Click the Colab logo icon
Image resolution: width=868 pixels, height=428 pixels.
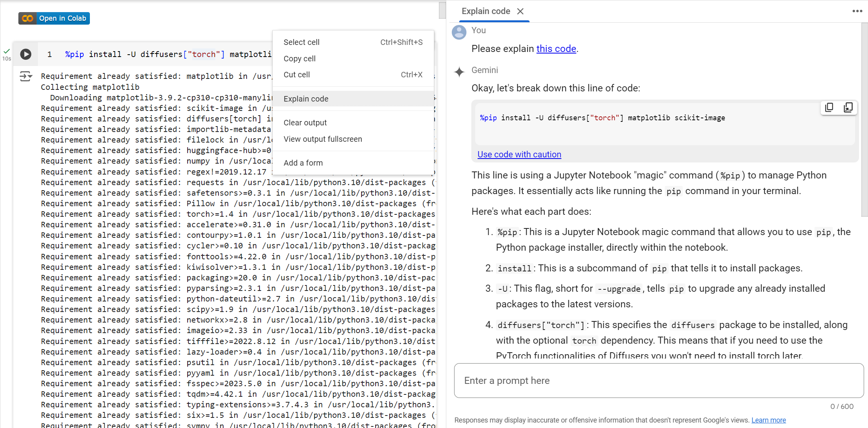tap(27, 18)
